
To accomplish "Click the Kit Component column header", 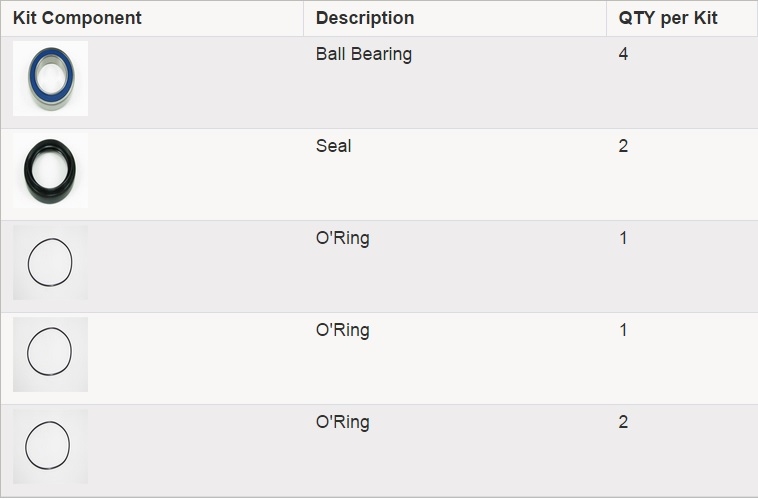I will (x=77, y=18).
